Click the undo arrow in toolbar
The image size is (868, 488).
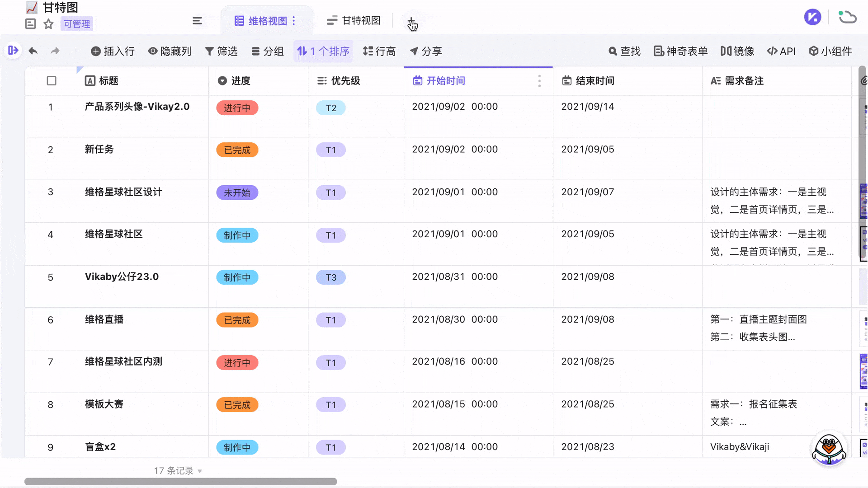pyautogui.click(x=33, y=51)
